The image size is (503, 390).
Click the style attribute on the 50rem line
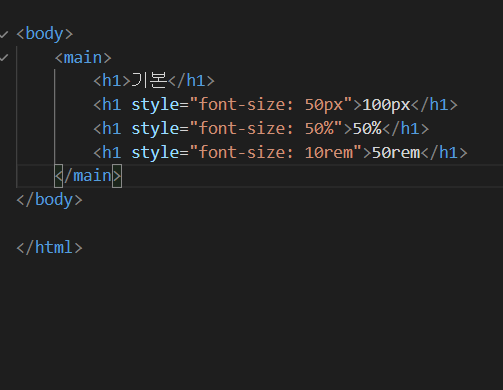155,153
